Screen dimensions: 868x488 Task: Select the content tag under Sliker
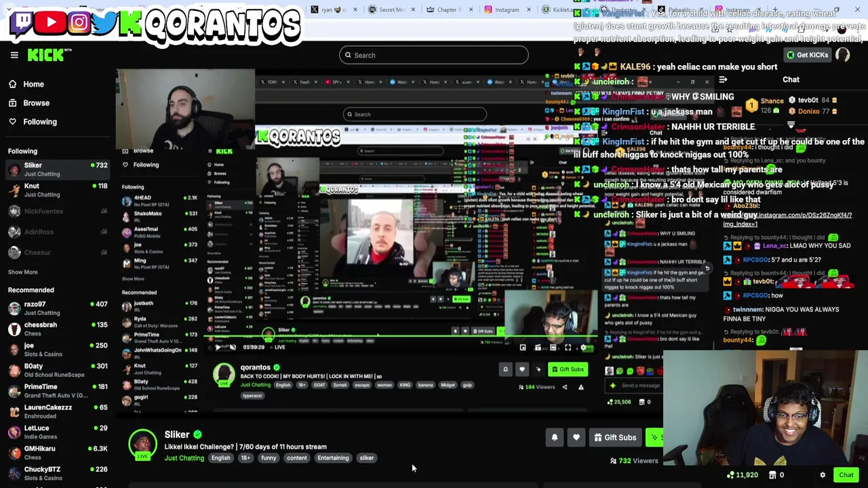click(x=296, y=458)
